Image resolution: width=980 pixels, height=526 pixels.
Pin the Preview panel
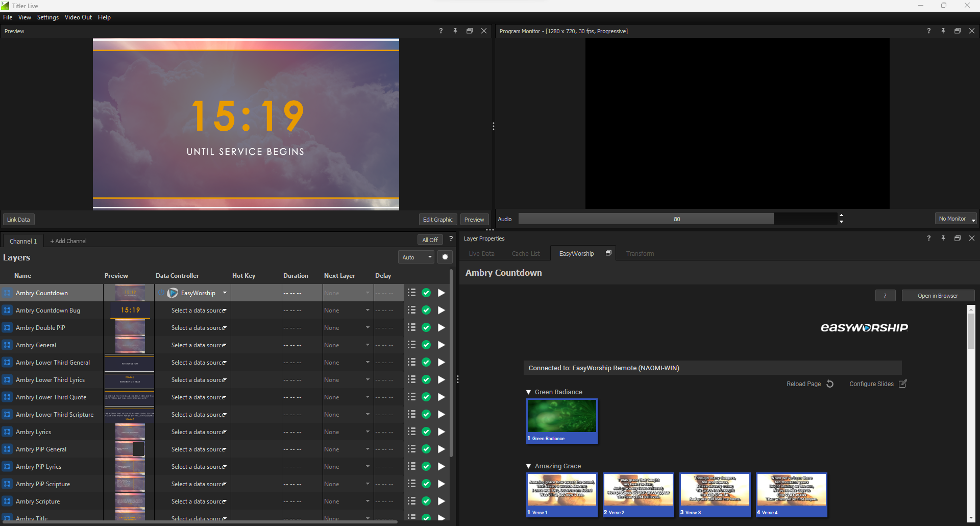[455, 31]
